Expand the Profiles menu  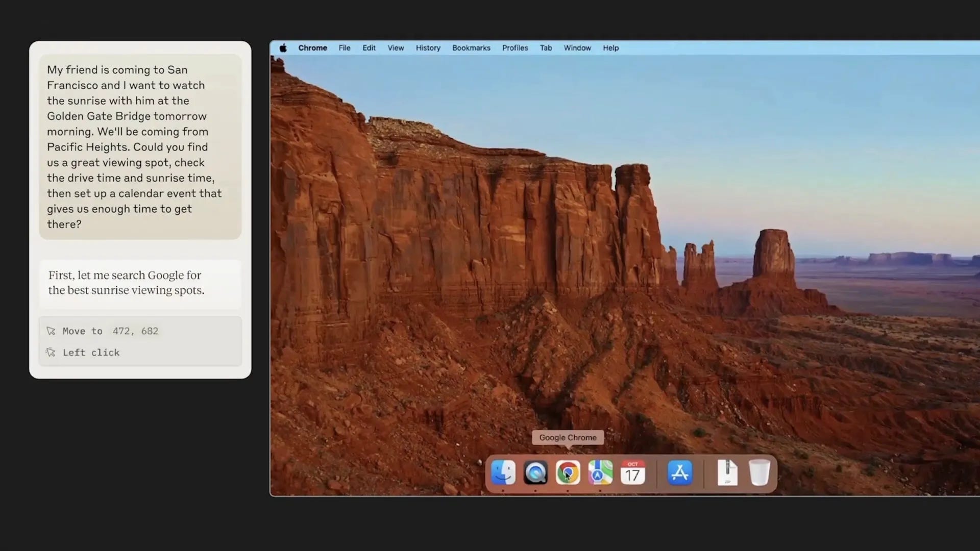click(515, 48)
